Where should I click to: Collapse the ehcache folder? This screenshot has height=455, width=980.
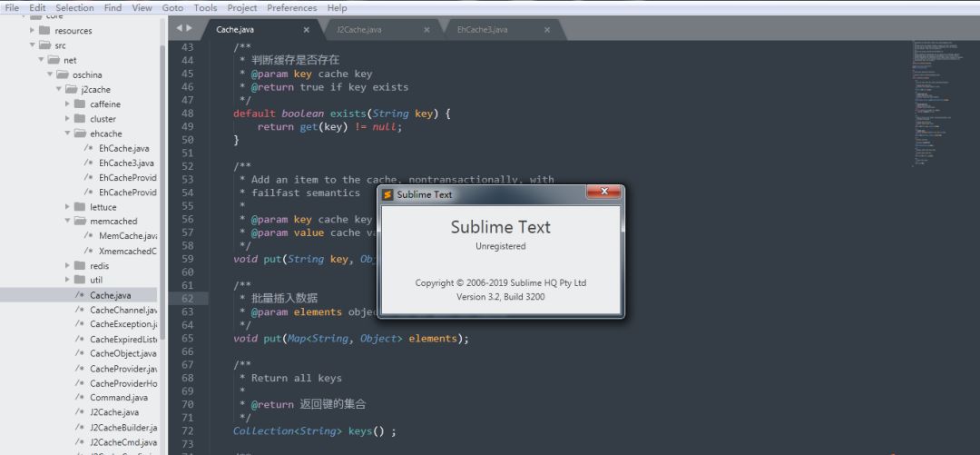click(68, 134)
